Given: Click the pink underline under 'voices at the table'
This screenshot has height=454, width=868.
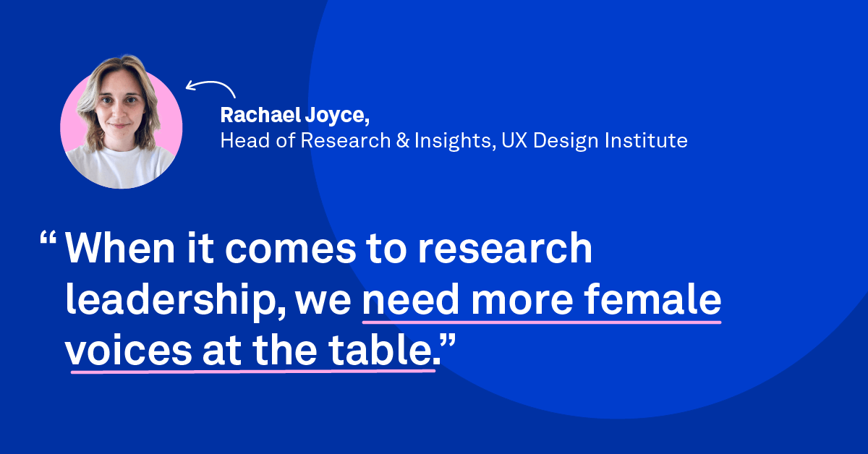Looking at the screenshot, I should click(253, 371).
